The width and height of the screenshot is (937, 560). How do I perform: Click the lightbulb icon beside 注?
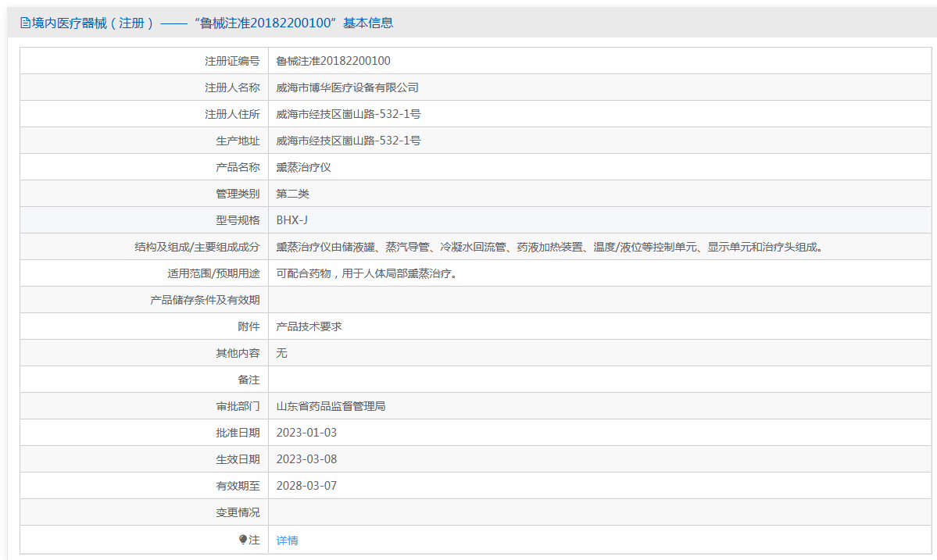click(x=242, y=540)
